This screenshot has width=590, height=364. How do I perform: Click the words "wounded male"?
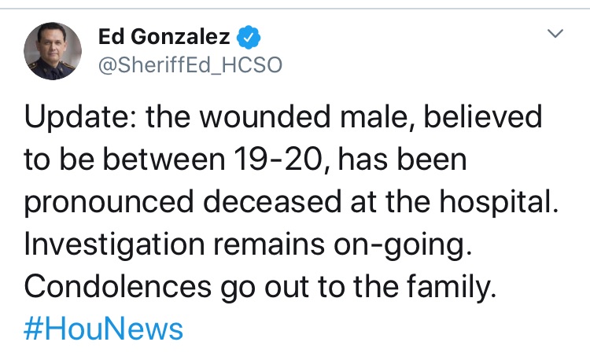click(304, 117)
